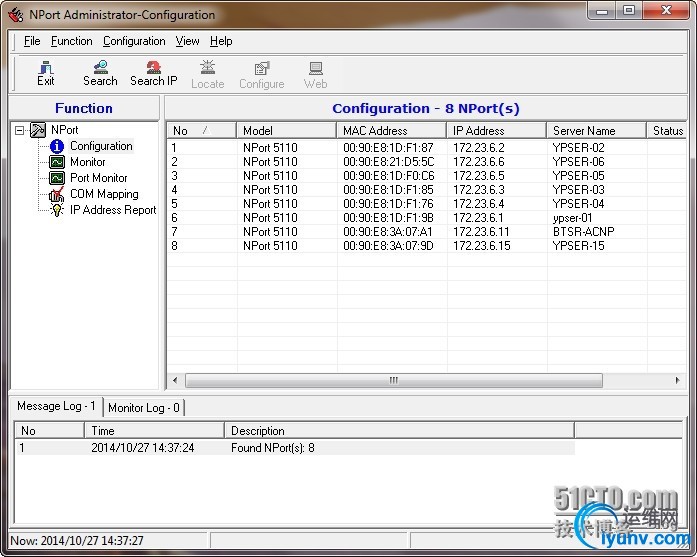Minimize the NPort Administrator window
This screenshot has width=697, height=557.
click(603, 11)
